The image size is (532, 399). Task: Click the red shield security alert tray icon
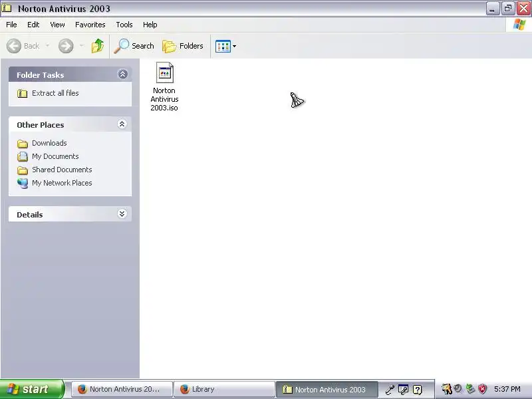pos(483,389)
